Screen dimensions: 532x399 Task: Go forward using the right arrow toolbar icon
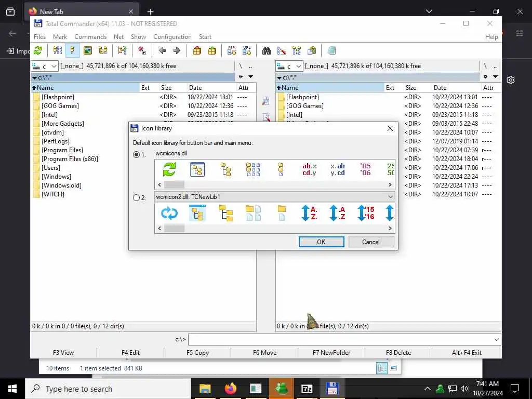177,50
